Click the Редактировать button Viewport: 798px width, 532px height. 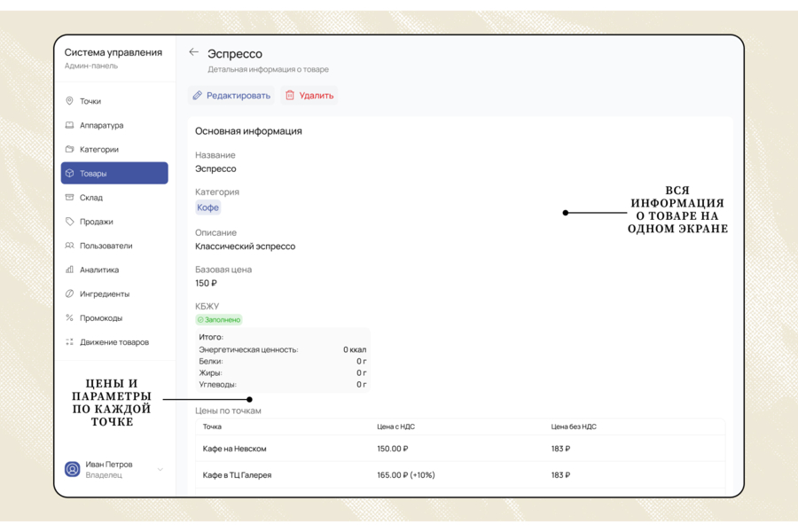coord(231,95)
